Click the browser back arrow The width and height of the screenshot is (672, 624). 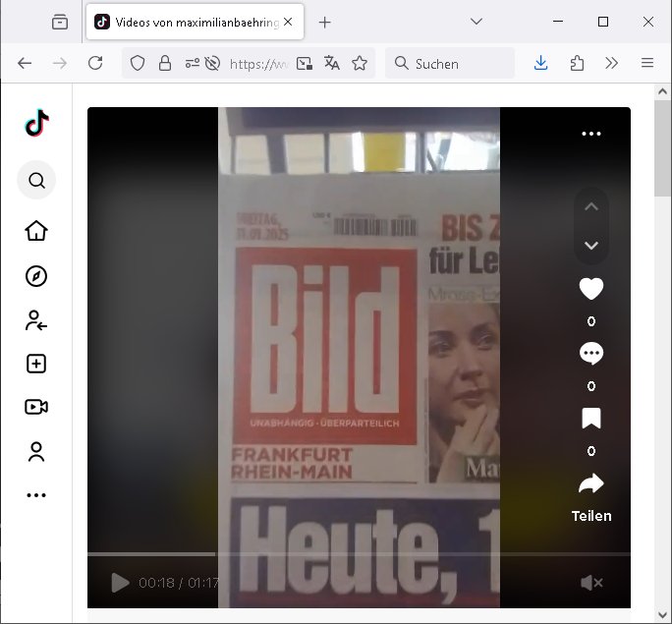(x=25, y=64)
